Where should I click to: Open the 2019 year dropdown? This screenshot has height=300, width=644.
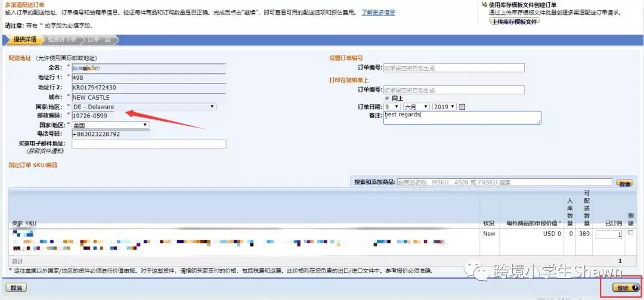pyautogui.click(x=444, y=107)
